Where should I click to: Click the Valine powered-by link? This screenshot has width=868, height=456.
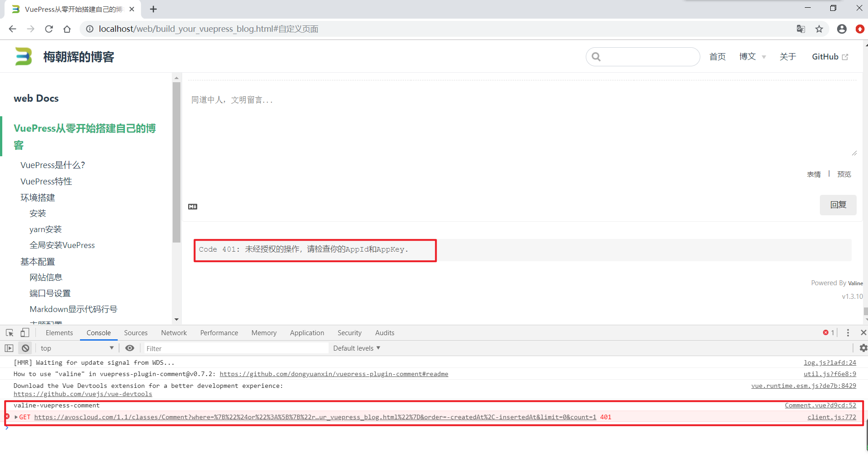(x=855, y=283)
